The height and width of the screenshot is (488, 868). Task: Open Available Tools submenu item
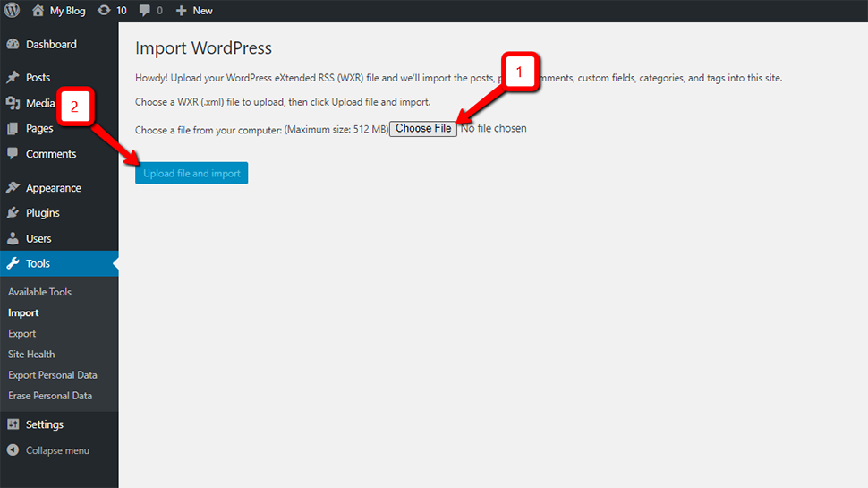pyautogui.click(x=40, y=292)
